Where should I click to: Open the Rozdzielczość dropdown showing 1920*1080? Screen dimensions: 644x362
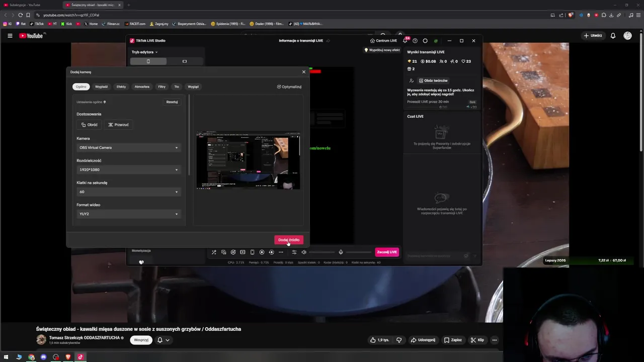pyautogui.click(x=128, y=169)
